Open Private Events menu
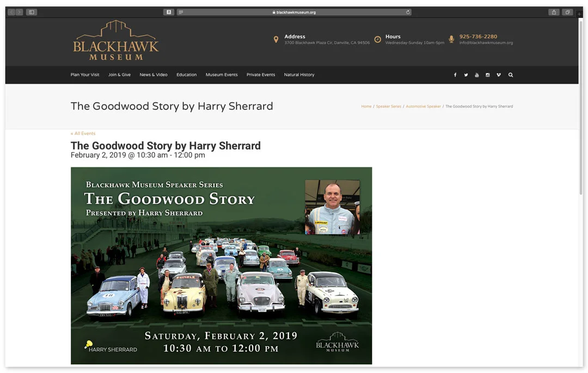 pos(261,75)
